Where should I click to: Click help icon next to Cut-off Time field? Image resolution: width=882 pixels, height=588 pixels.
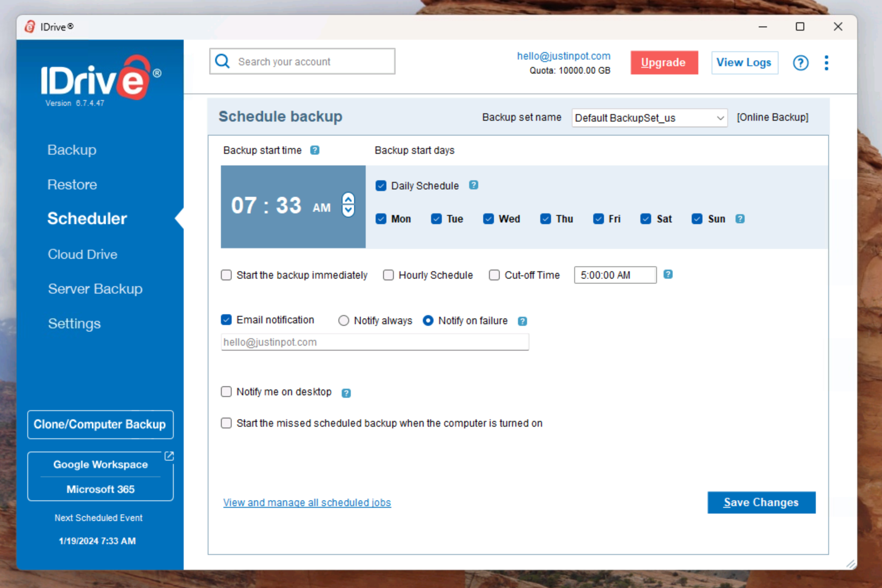coord(668,274)
